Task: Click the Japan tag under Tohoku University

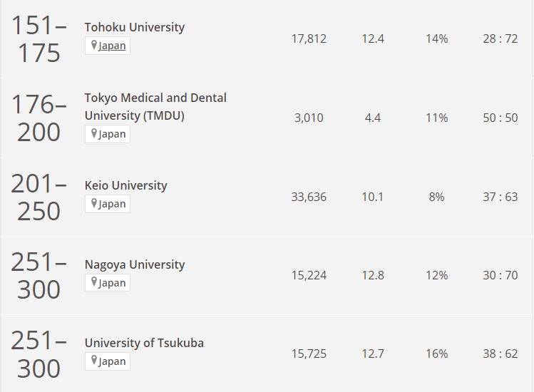Action: click(x=112, y=46)
